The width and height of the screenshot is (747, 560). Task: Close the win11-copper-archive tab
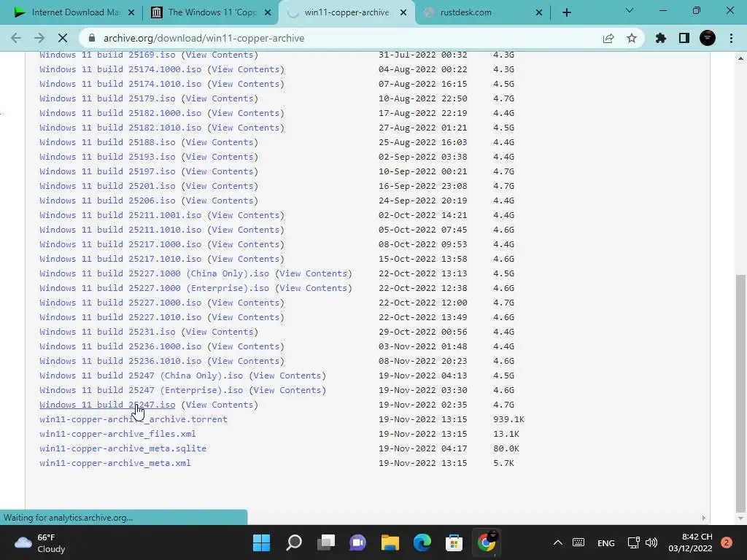pyautogui.click(x=403, y=12)
